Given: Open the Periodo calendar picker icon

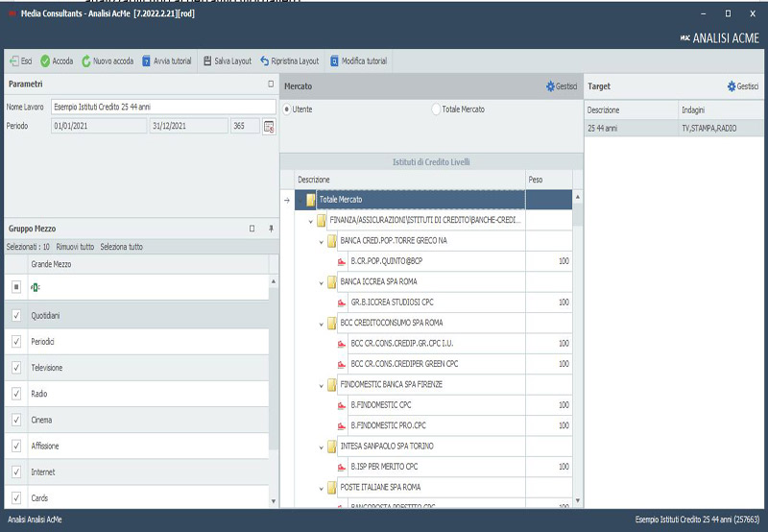Looking at the screenshot, I should point(269,126).
